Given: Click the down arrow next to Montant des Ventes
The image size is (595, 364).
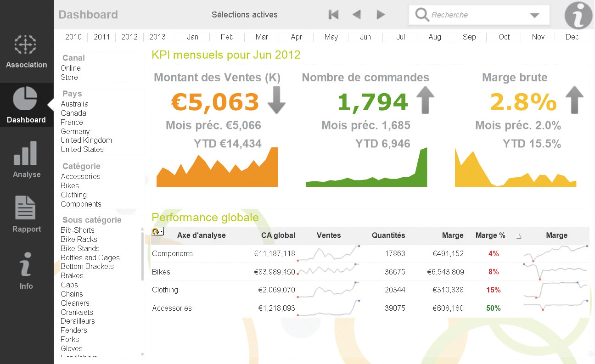Looking at the screenshot, I should (x=276, y=100).
